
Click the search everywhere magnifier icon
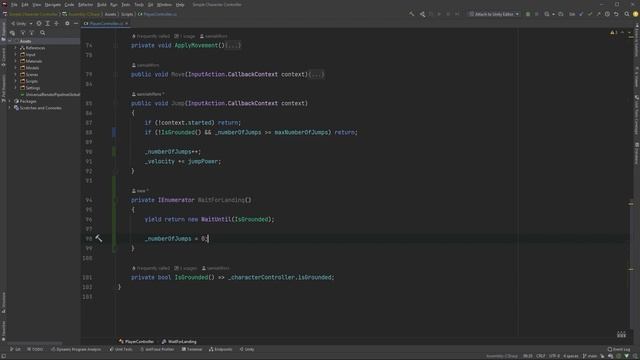(x=627, y=14)
